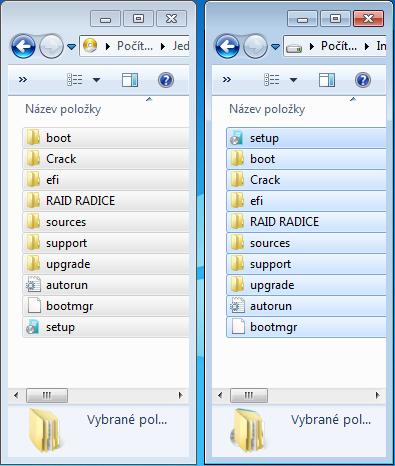Click 'Jed' breadcrumb in left window
The height and width of the screenshot is (466, 395).
click(181, 46)
